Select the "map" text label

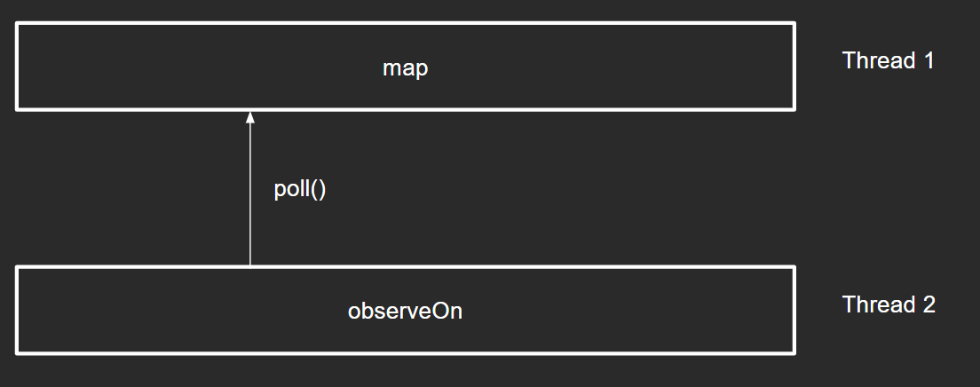pyautogui.click(x=405, y=67)
